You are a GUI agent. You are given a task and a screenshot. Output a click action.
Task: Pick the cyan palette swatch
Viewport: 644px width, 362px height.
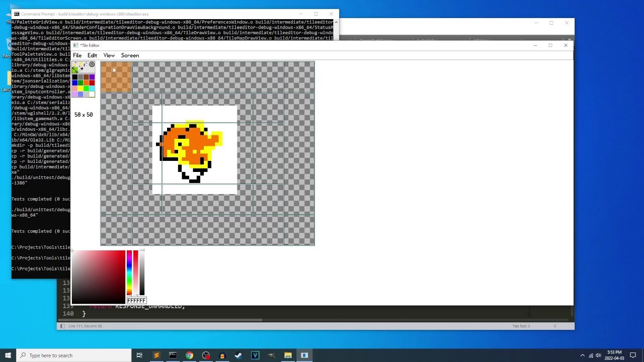click(x=92, y=88)
